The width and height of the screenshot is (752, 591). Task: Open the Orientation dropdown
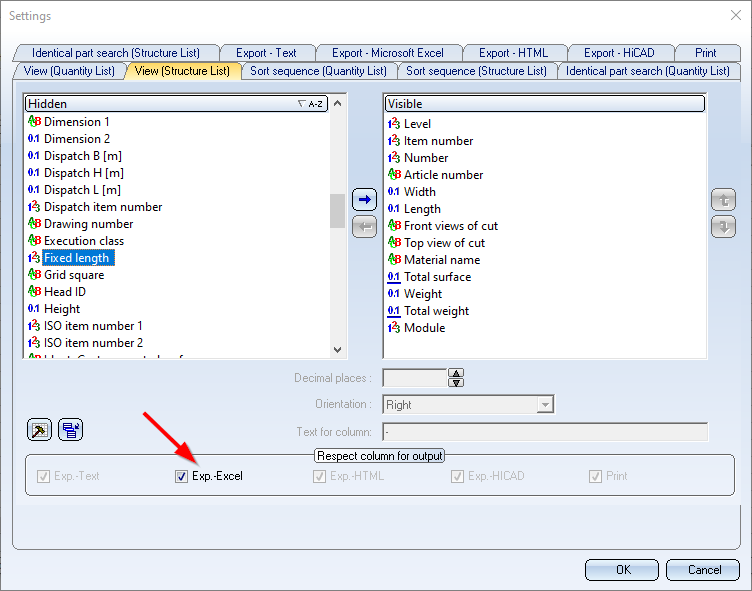pyautogui.click(x=545, y=404)
